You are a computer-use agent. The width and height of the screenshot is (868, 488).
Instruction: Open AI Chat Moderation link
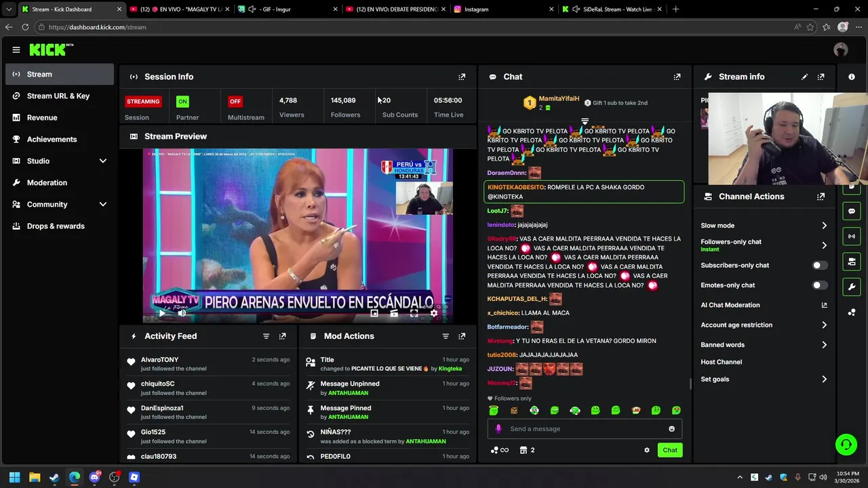[764, 305]
